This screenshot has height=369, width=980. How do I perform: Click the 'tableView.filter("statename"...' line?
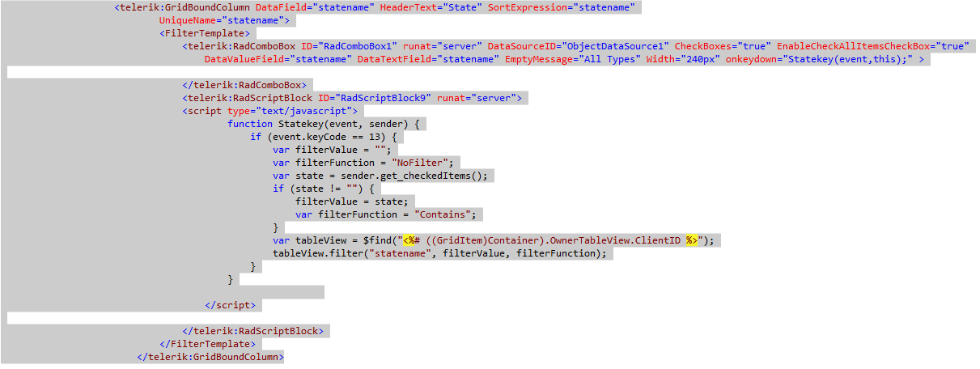439,253
